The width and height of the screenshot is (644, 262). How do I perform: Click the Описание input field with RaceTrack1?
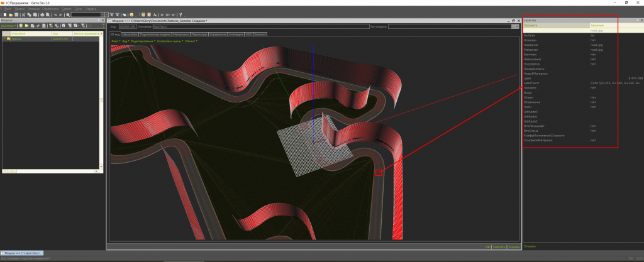click(x=261, y=26)
